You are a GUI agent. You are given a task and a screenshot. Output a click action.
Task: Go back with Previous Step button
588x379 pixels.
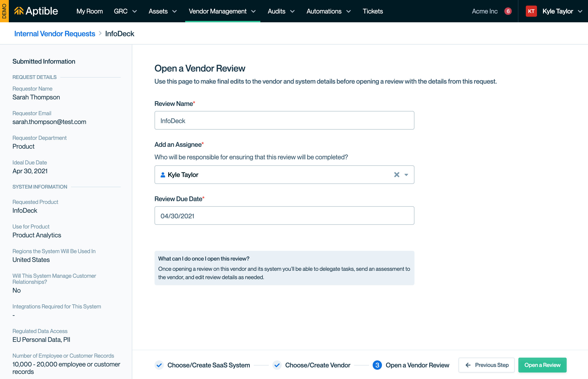(x=486, y=365)
